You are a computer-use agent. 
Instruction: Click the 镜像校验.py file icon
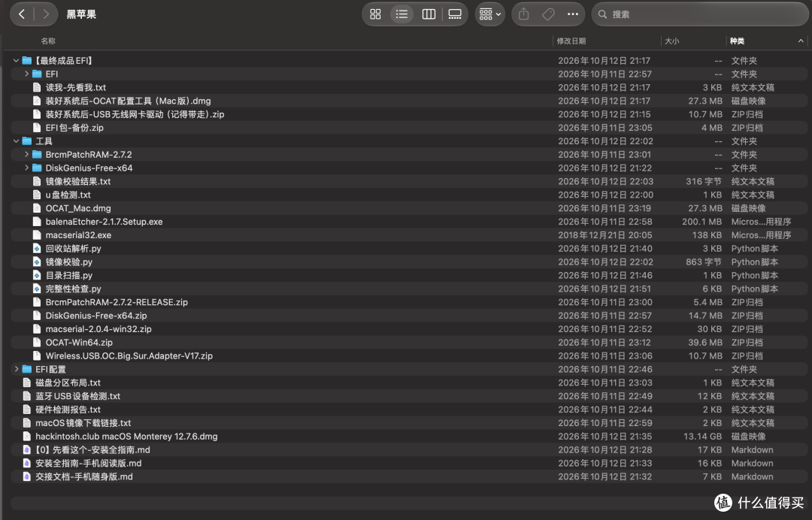37,262
